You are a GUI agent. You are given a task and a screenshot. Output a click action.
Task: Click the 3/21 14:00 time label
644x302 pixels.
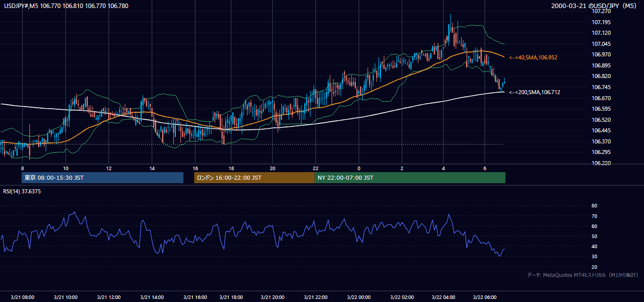pos(153,297)
